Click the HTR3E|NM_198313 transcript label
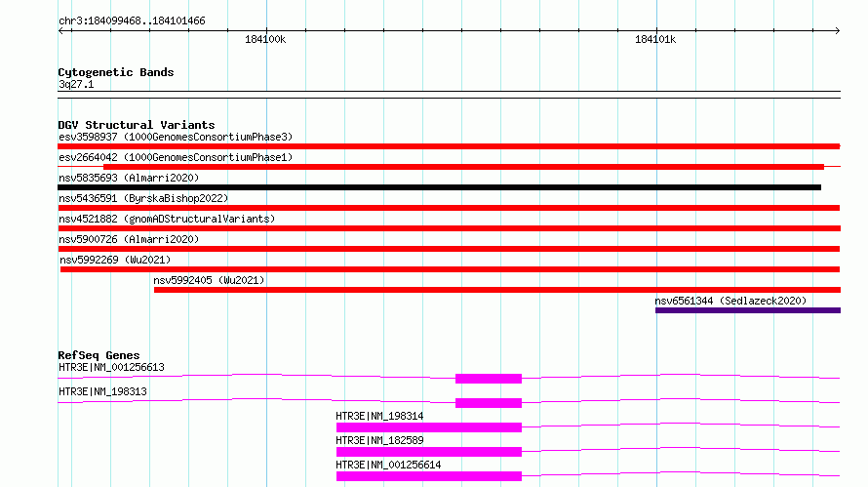This screenshot has width=868, height=487. [x=102, y=391]
